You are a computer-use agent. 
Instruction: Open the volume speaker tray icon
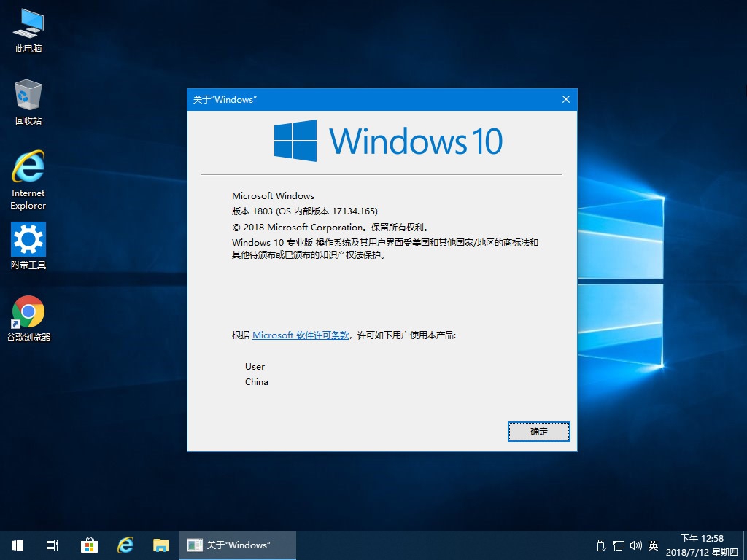point(636,545)
